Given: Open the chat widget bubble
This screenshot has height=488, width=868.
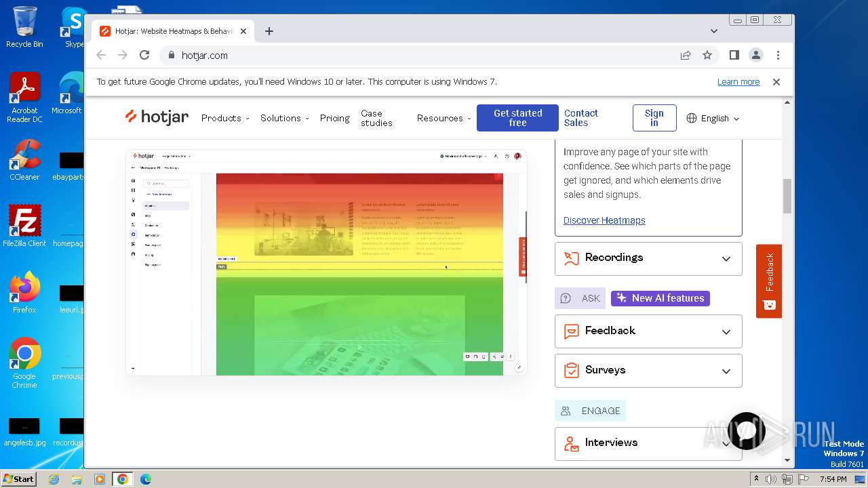Looking at the screenshot, I should 746,431.
